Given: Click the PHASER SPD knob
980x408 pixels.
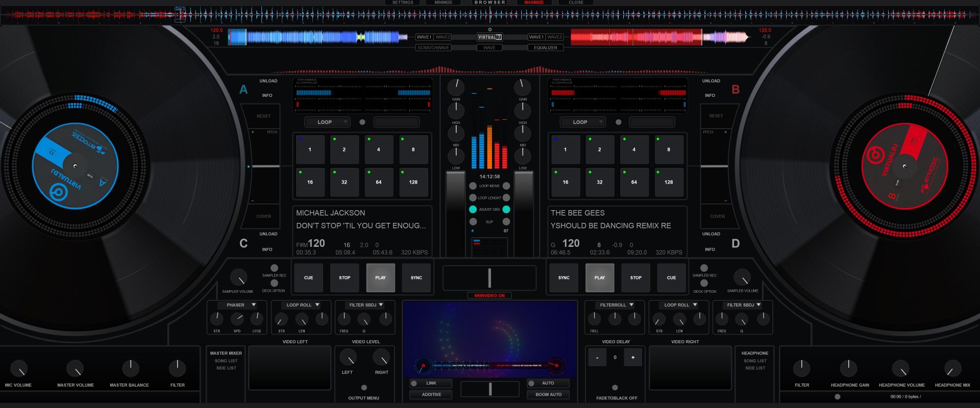Looking at the screenshot, I should [237, 319].
